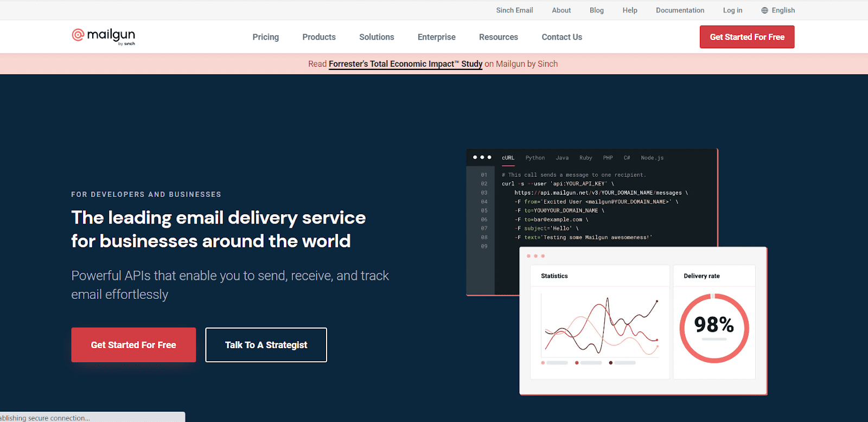The height and width of the screenshot is (422, 868).
Task: Open Forrester's Total Economic Impact Study link
Action: pos(405,64)
